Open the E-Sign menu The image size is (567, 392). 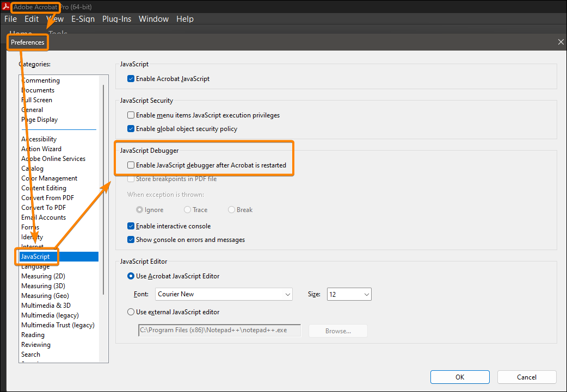click(83, 18)
